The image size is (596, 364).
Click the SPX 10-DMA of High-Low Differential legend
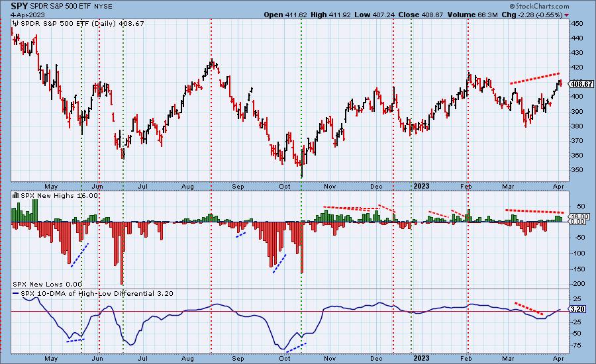click(97, 294)
